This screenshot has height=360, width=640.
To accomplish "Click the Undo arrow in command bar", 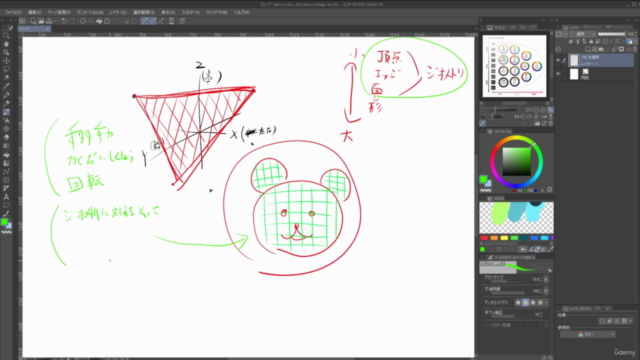I will (x=64, y=21).
